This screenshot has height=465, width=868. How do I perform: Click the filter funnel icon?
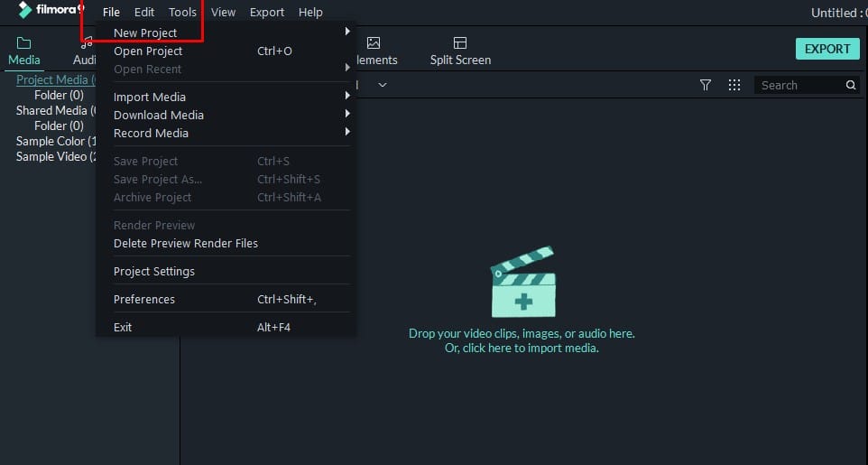706,85
